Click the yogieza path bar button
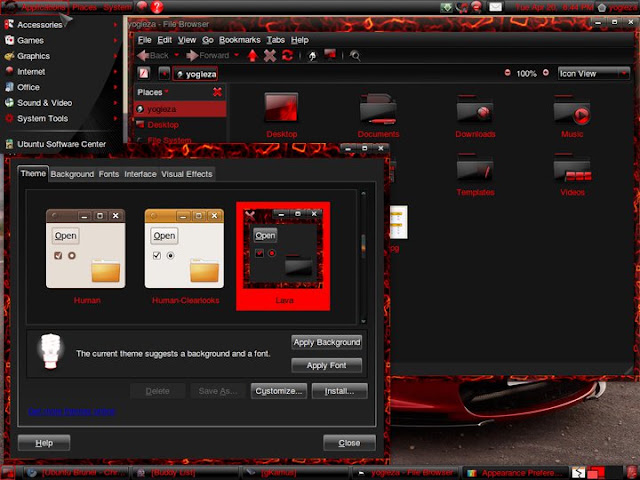The height and width of the screenshot is (480, 640). click(196, 74)
